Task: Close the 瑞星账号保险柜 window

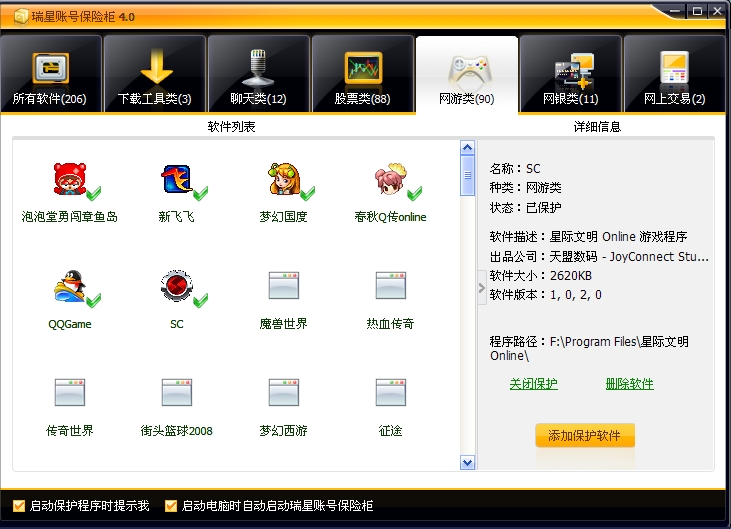Action: click(x=717, y=11)
